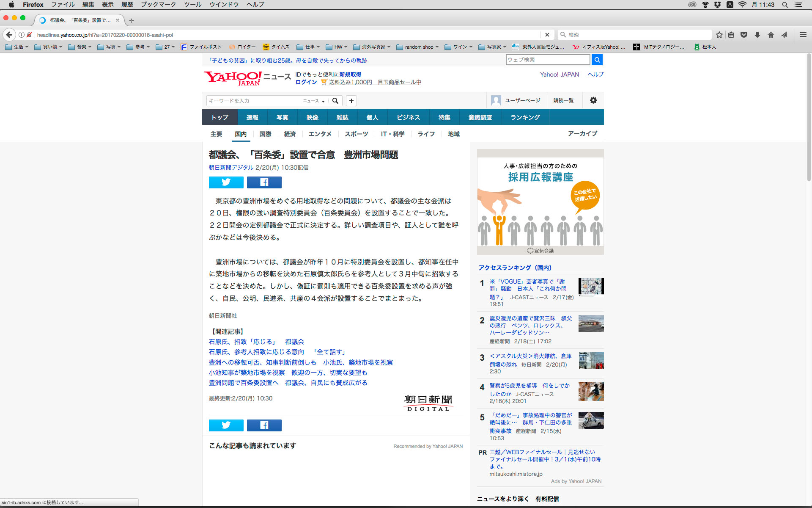Click the blue web search magnifier button
This screenshot has width=812, height=508.
(597, 60)
